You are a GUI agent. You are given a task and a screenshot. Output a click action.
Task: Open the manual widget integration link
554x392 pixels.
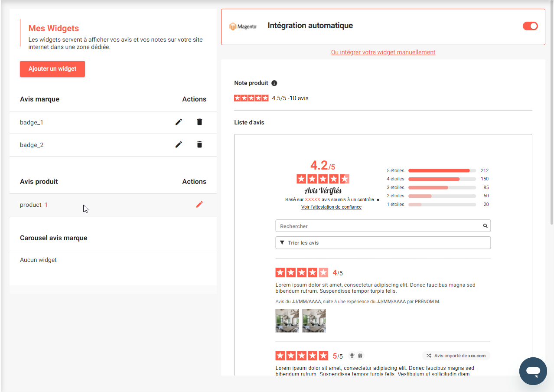click(383, 52)
